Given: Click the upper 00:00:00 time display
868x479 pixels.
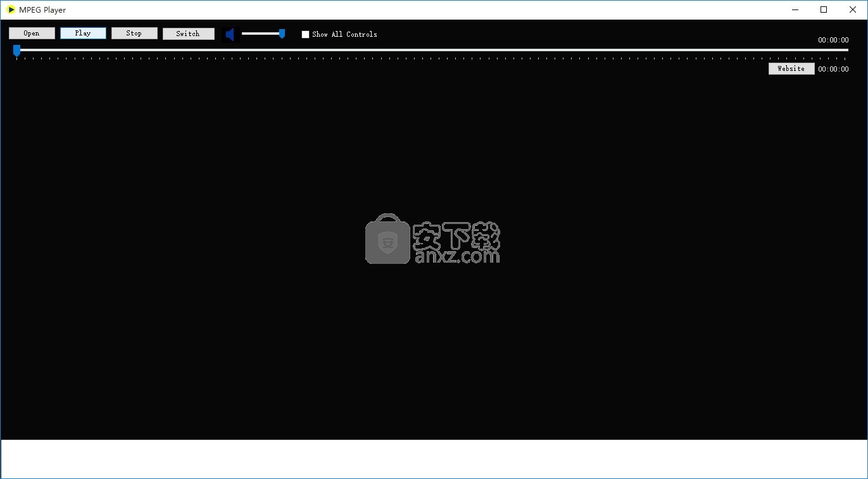Looking at the screenshot, I should pos(833,40).
